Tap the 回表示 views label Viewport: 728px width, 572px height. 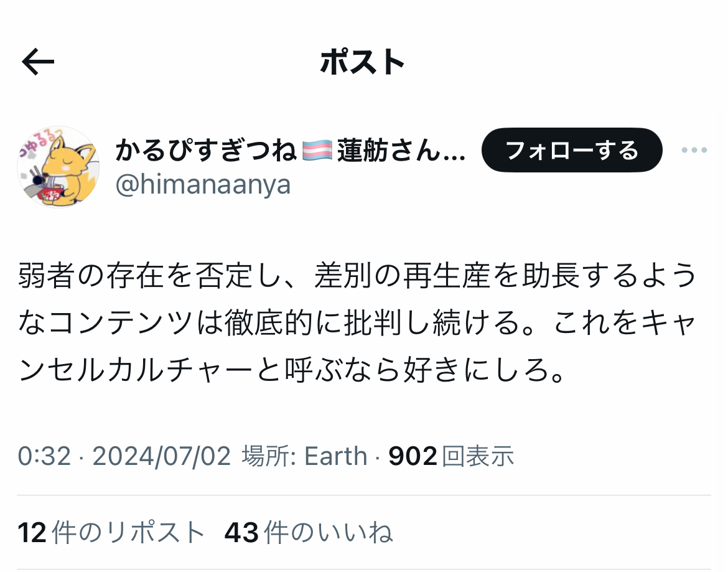point(478,456)
